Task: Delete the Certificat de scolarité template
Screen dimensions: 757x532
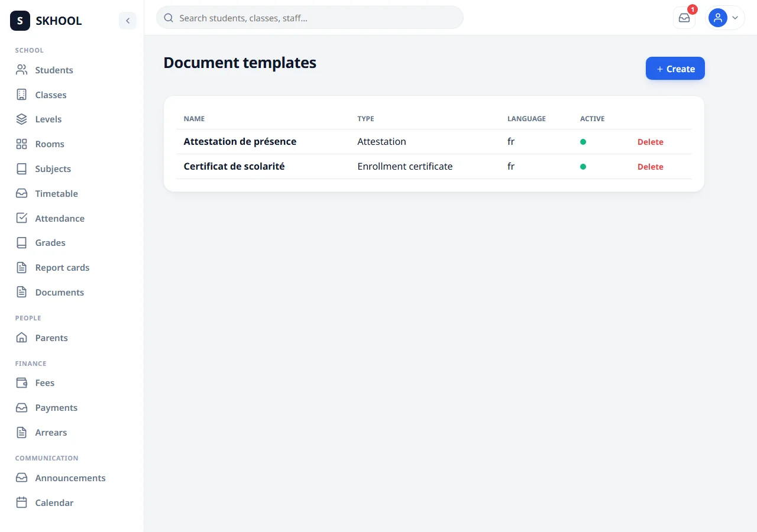Action: coord(651,167)
